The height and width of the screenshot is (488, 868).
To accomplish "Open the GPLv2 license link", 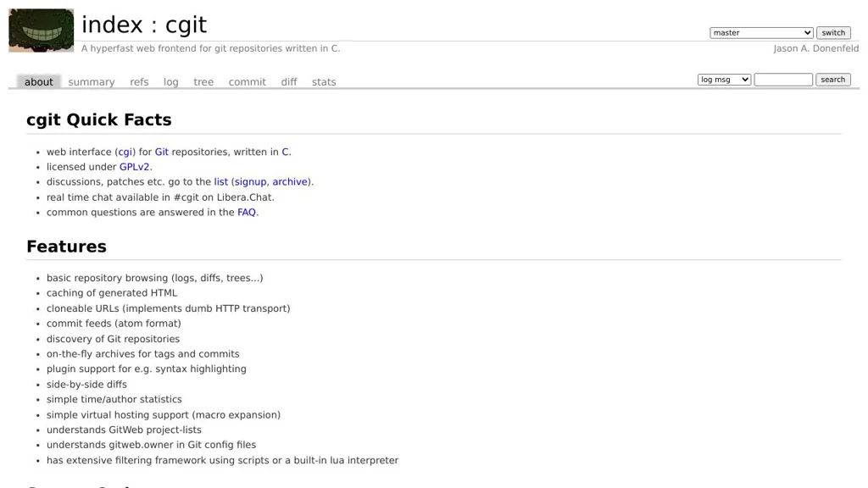I will (134, 167).
